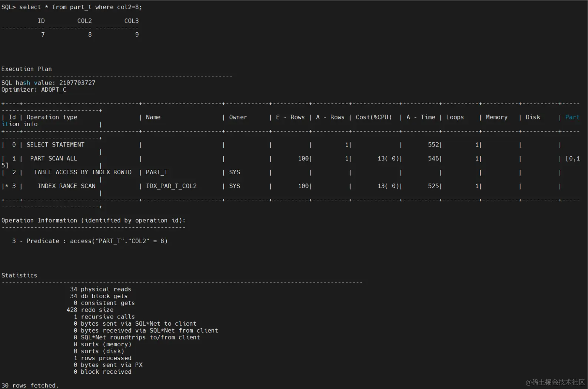Click the '34 db block gets' statistic
588x389 pixels.
(99, 296)
